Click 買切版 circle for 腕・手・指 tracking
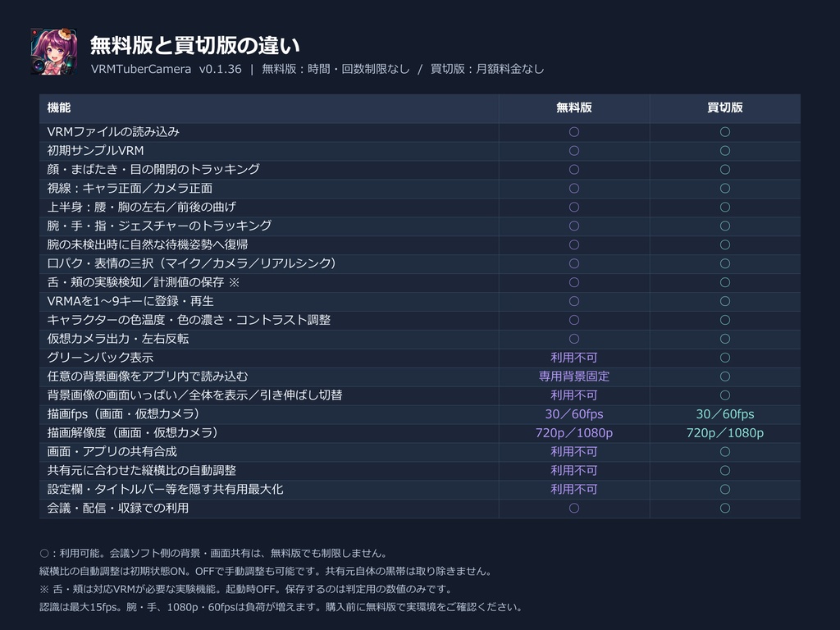Image resolution: width=840 pixels, height=630 pixels. point(725,226)
